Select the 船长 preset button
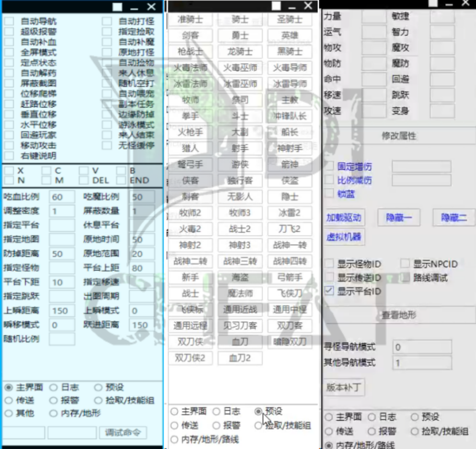The image size is (476, 449). coord(290,132)
